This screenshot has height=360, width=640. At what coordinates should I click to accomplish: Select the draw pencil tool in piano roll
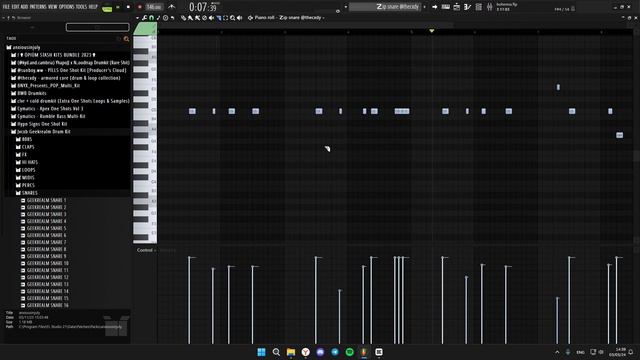pyautogui.click(x=184, y=18)
